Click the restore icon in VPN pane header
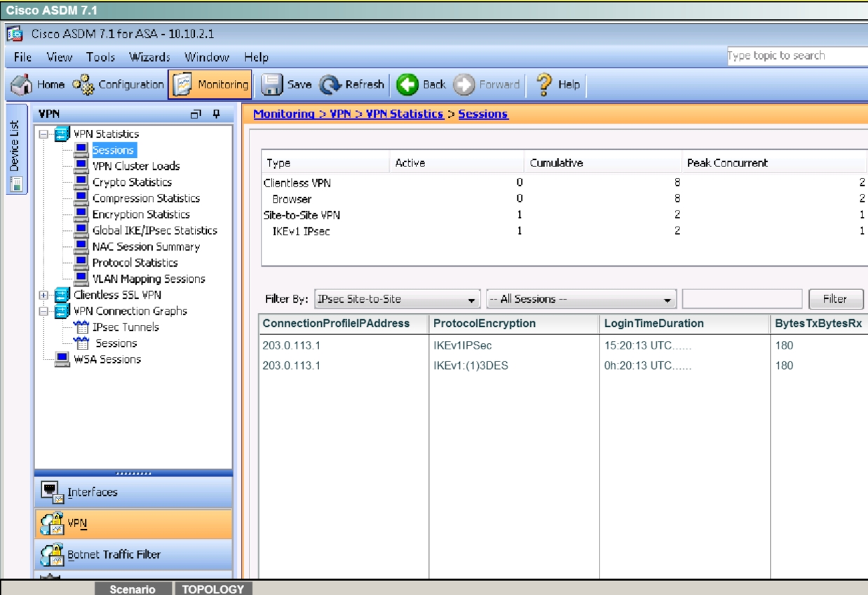Image resolution: width=868 pixels, height=595 pixels. click(197, 114)
